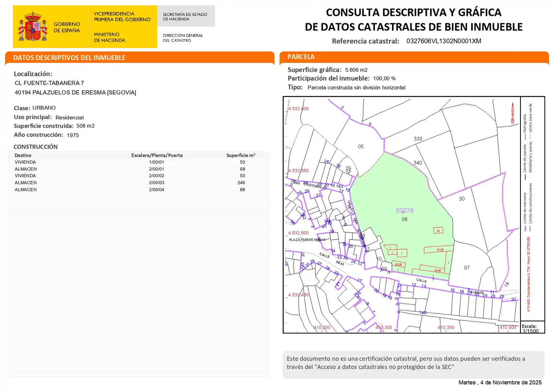Click the "PLAZA FUENTE NUEVA" map label
Viewport: 555px width, 392px height.
click(307, 240)
